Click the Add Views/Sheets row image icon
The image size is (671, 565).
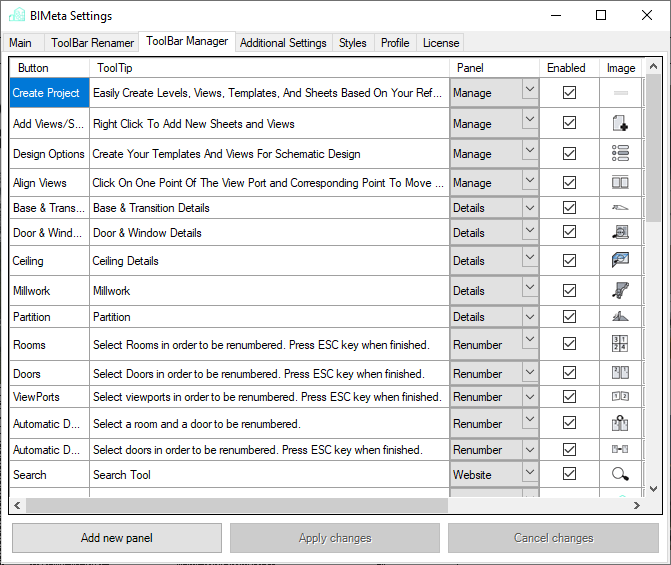point(620,123)
